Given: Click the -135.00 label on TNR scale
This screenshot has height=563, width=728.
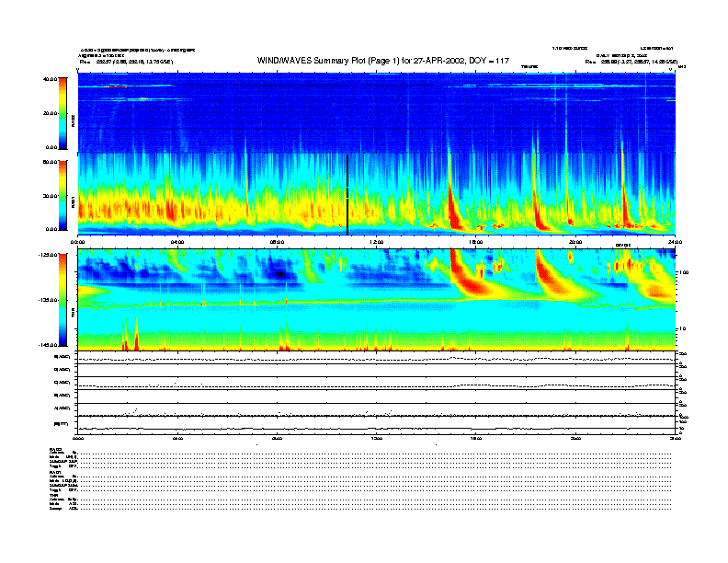Looking at the screenshot, I should click(48, 300).
